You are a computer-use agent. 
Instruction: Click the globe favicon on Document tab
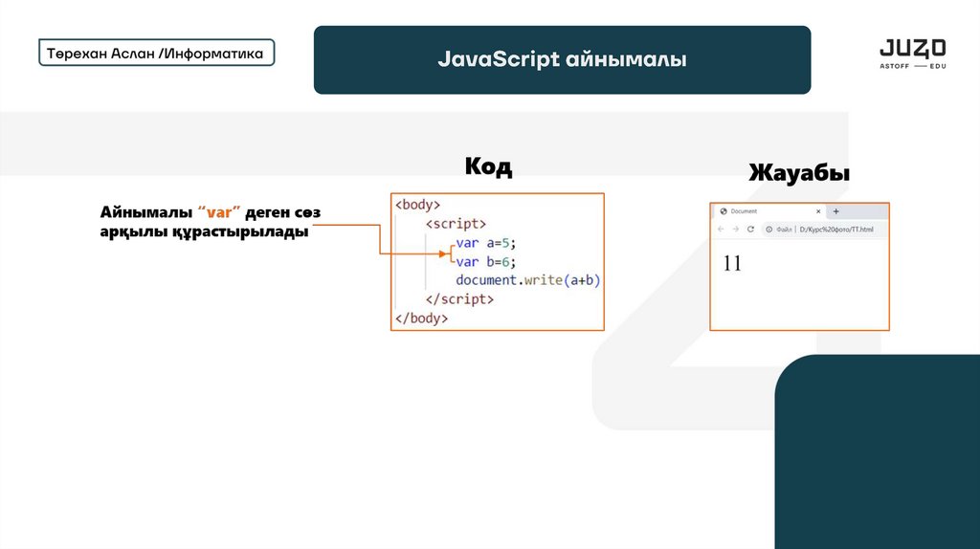tap(724, 211)
